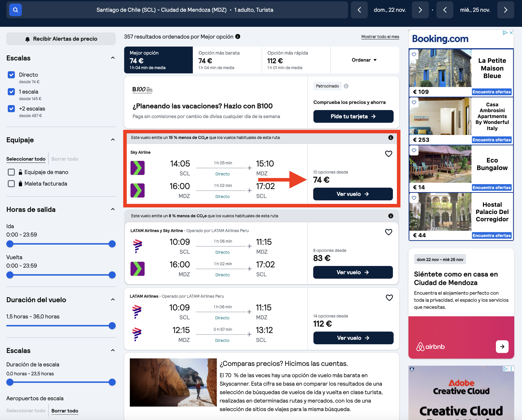522x420 pixels.
Task: Collapse the Equipaje filter section
Action: (x=113, y=140)
